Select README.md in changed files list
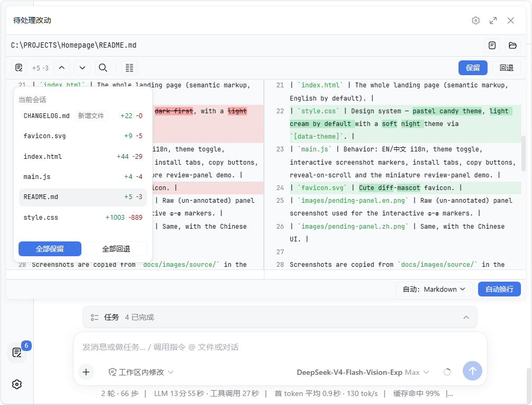 (83, 197)
